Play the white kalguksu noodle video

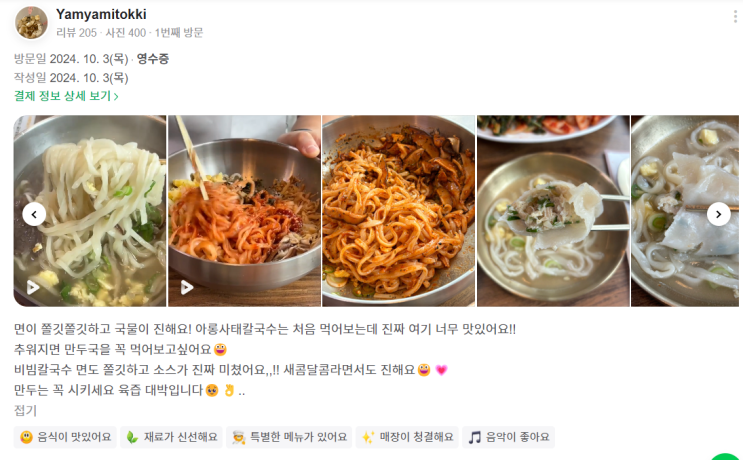pyautogui.click(x=32, y=287)
